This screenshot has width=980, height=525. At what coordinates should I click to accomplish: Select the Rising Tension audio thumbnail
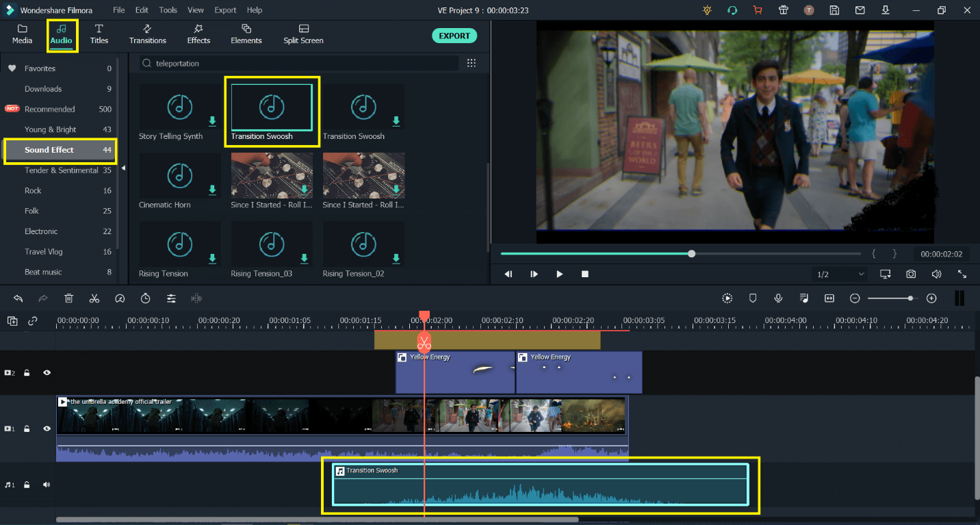point(180,244)
